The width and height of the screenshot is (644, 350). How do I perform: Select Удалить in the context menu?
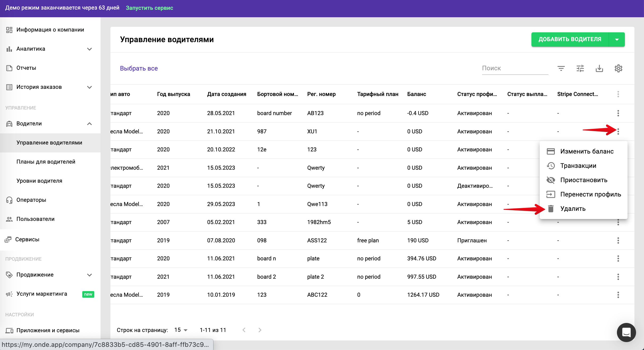(573, 209)
